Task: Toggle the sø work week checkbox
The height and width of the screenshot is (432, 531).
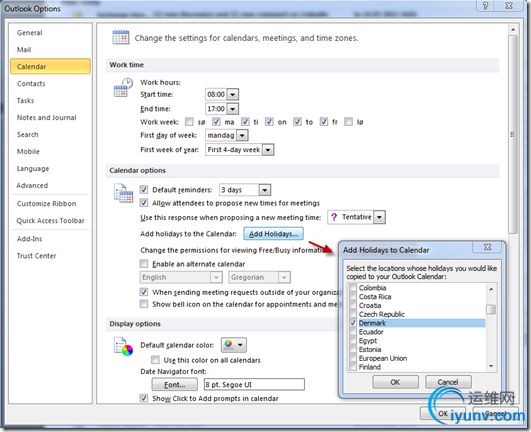Action: (x=189, y=122)
